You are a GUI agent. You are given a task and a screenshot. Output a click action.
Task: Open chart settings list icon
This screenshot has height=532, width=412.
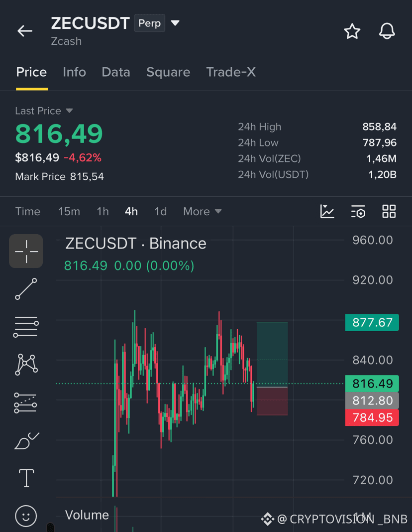click(x=358, y=211)
